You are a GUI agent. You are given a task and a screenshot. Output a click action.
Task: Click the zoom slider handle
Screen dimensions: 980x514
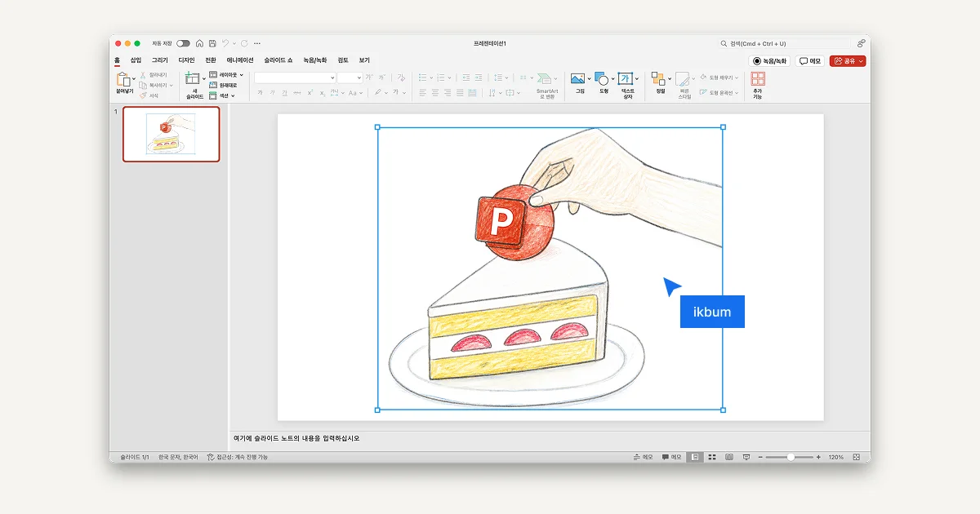click(x=791, y=457)
